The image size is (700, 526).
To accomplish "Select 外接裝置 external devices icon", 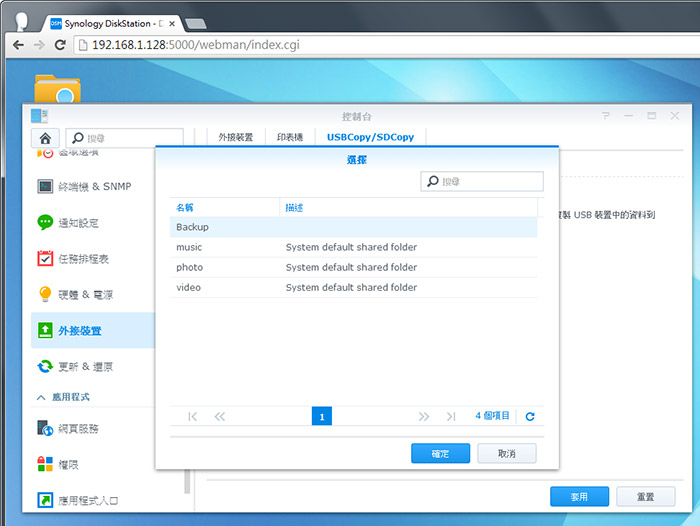I will pyautogui.click(x=45, y=330).
